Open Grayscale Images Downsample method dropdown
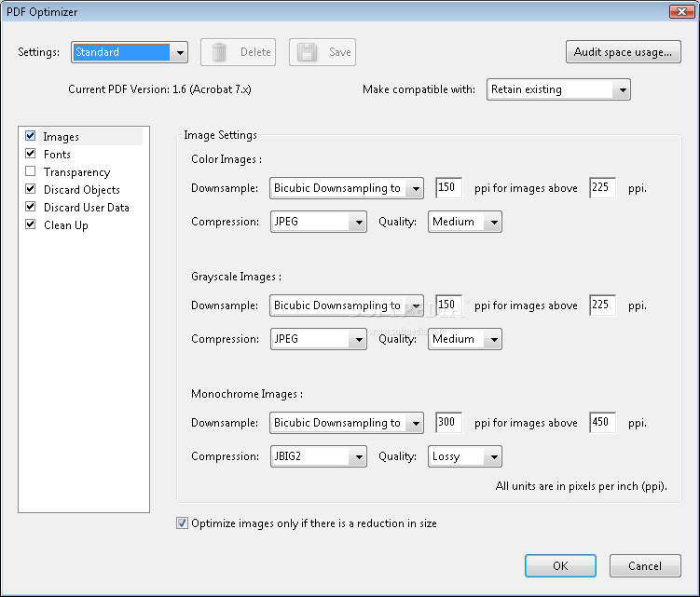 click(x=347, y=305)
